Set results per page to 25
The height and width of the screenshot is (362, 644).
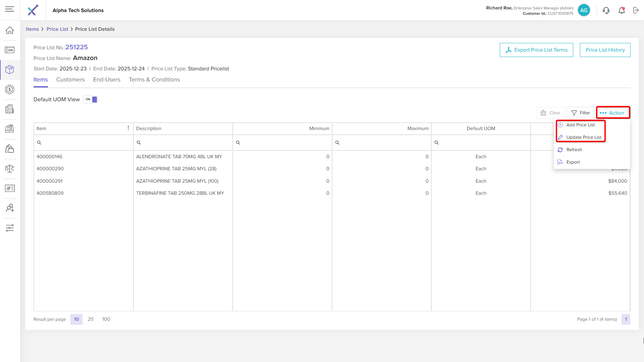(x=91, y=319)
